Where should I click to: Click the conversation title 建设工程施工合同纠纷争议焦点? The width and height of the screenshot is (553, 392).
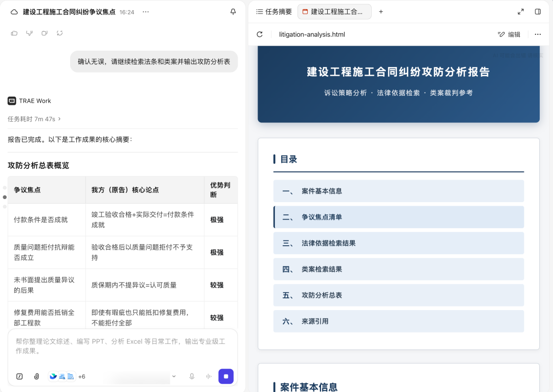tap(69, 12)
